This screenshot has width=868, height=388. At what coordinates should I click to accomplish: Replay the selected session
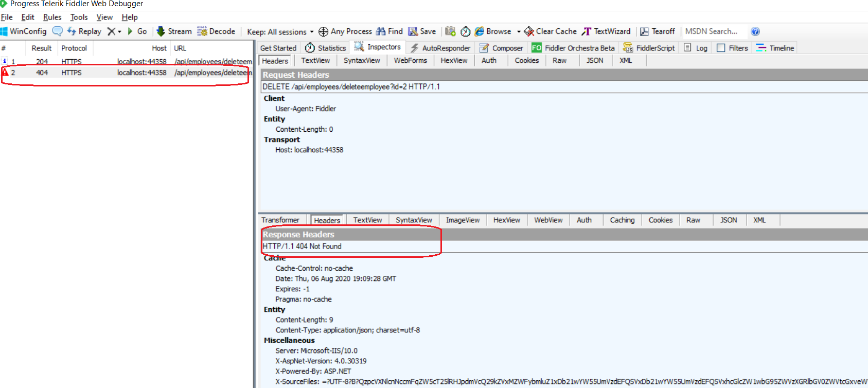click(84, 31)
